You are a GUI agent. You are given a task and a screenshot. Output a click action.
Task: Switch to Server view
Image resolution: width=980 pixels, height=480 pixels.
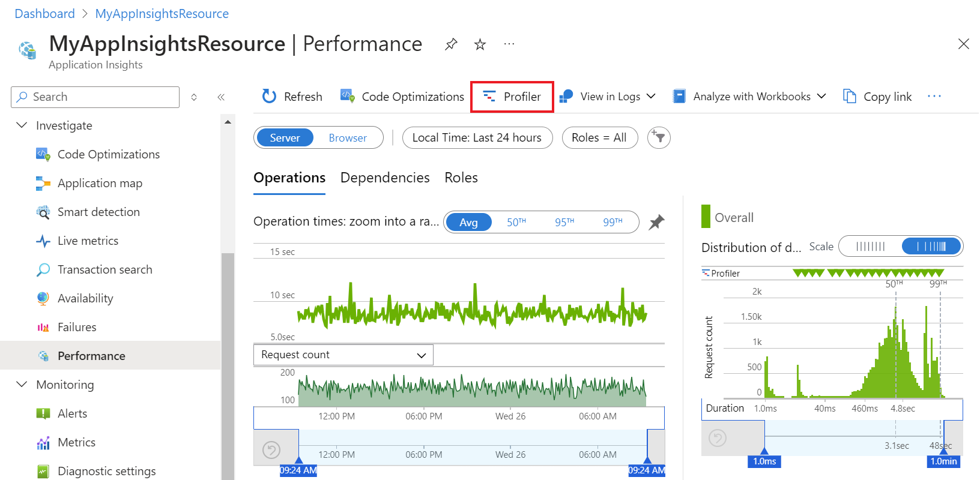click(285, 137)
